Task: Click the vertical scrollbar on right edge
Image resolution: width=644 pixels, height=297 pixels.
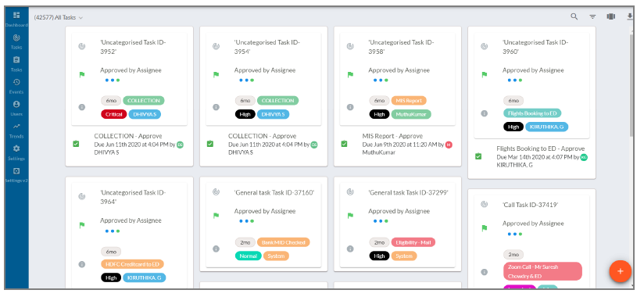Action: [631, 86]
